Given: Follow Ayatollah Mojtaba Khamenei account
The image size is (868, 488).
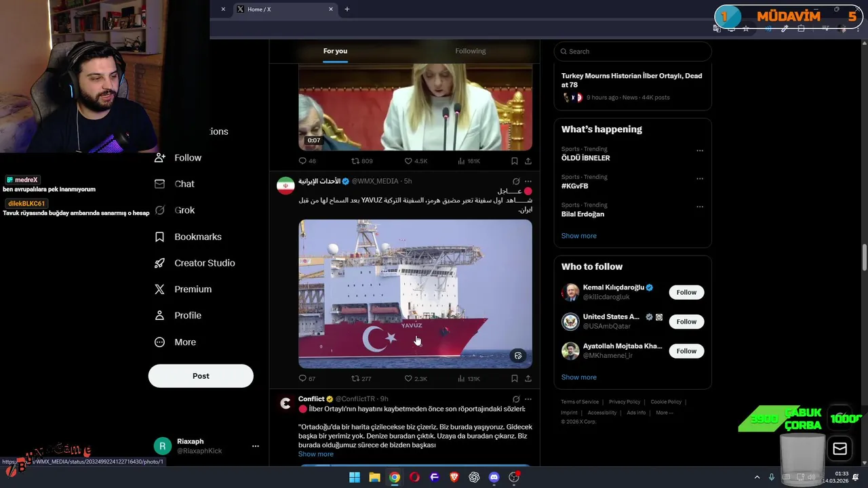Looking at the screenshot, I should pyautogui.click(x=686, y=350).
